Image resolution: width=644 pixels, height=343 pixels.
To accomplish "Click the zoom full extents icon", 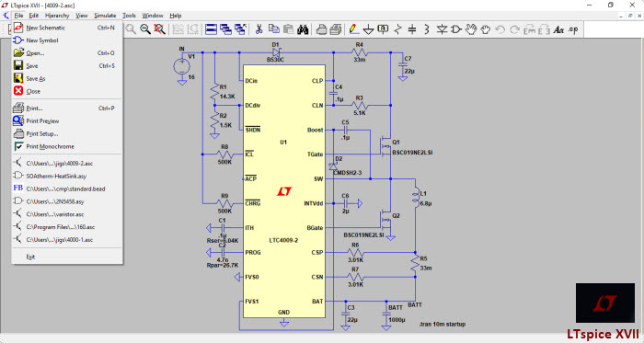I will [x=159, y=29].
